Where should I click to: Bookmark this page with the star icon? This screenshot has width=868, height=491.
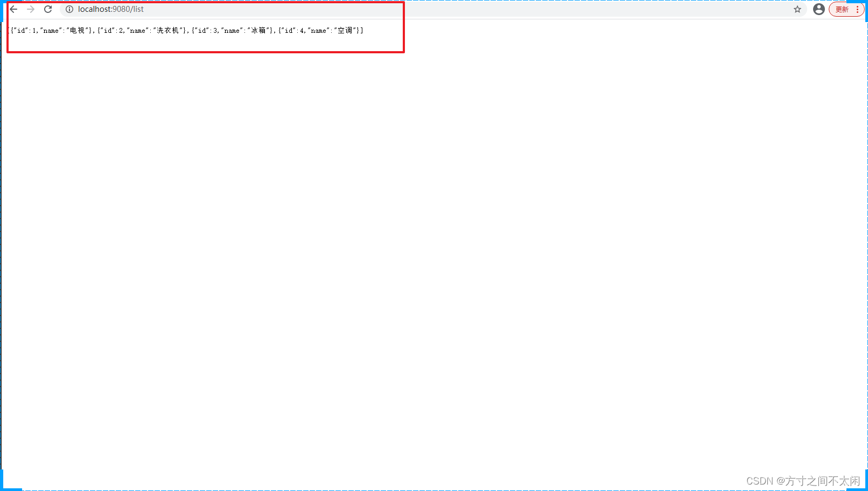coord(797,9)
